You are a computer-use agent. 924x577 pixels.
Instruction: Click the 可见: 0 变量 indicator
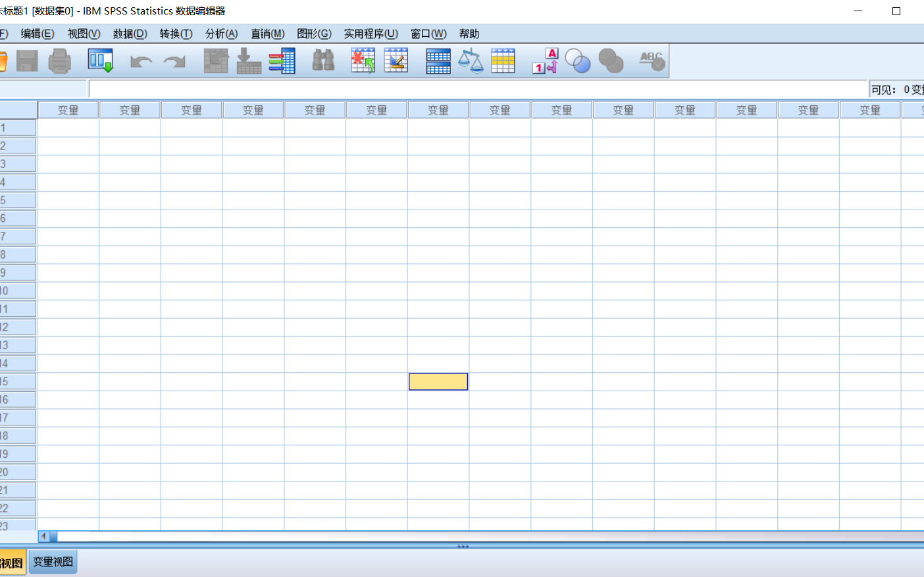coord(897,90)
